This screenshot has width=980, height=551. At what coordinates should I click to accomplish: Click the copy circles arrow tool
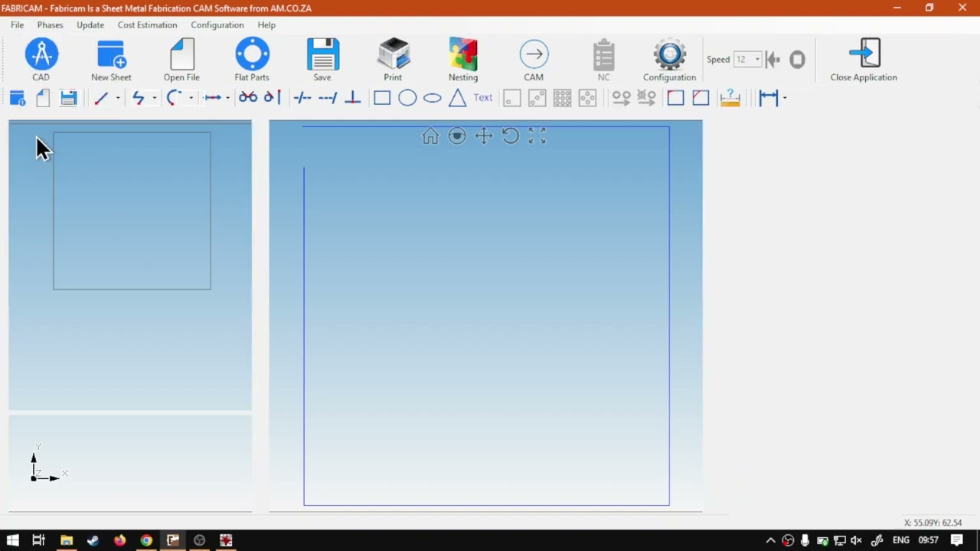pyautogui.click(x=622, y=98)
